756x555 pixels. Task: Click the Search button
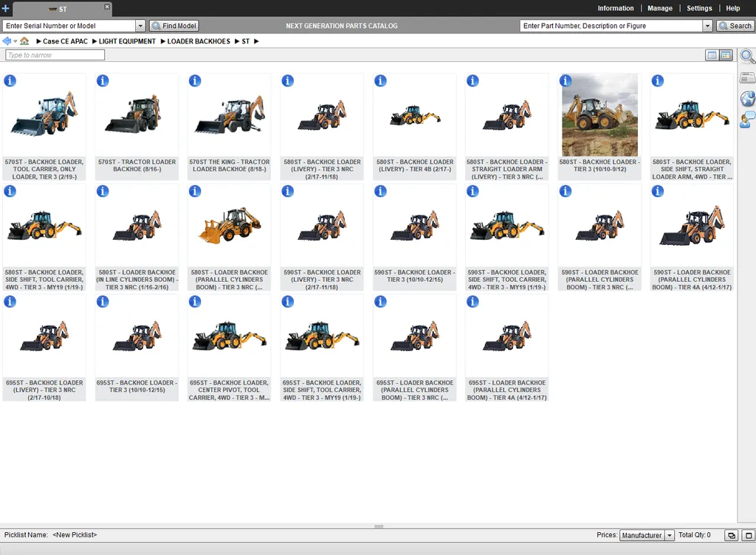point(735,26)
